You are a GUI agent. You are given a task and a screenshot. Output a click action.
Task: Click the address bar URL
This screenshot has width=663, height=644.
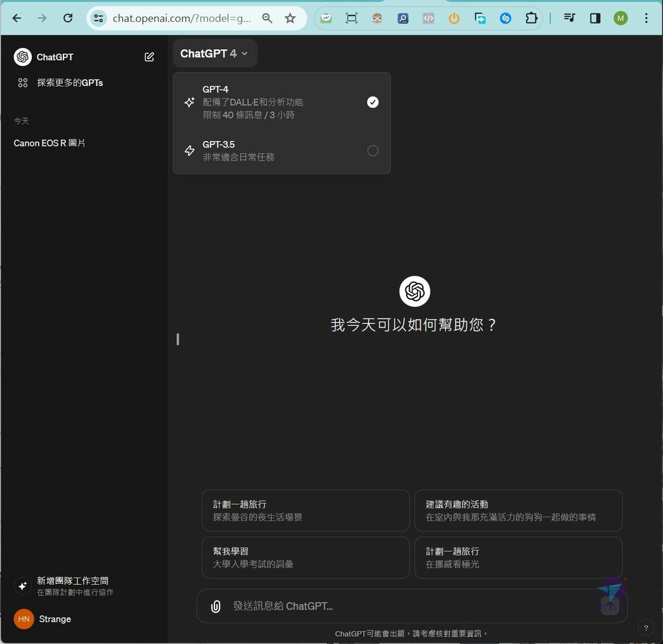click(x=182, y=18)
